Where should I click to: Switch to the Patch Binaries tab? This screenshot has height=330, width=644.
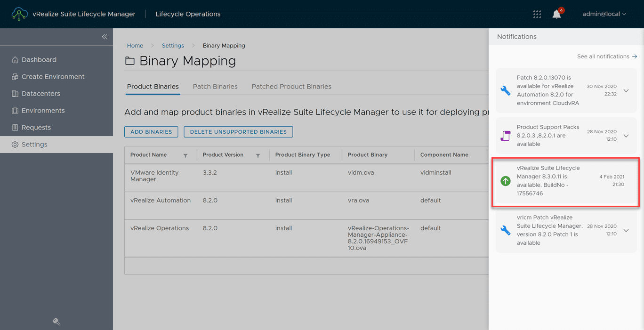click(x=215, y=87)
